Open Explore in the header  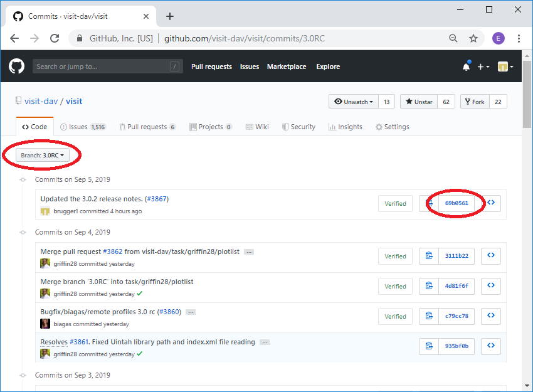point(328,66)
